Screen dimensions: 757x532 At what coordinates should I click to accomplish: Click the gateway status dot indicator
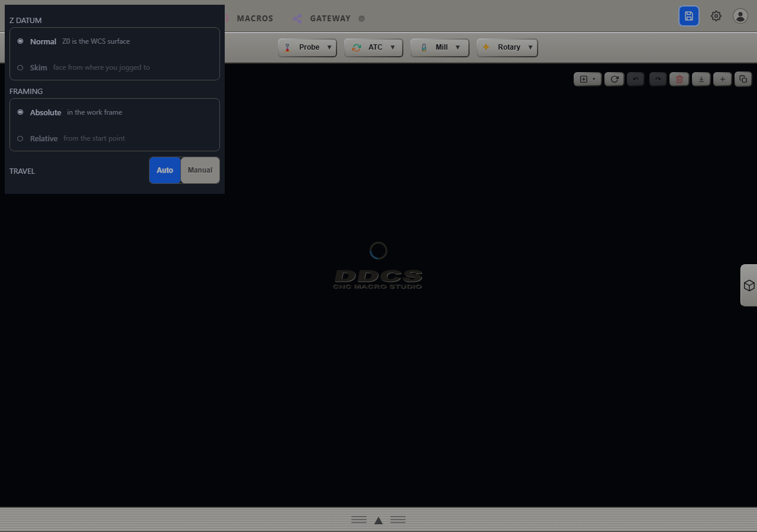[x=361, y=18]
